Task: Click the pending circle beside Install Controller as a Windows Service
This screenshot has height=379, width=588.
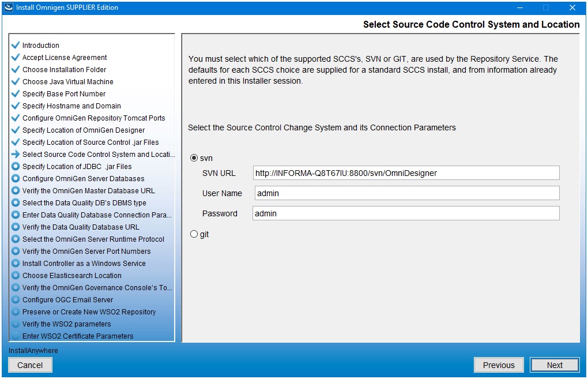Action: 16,264
